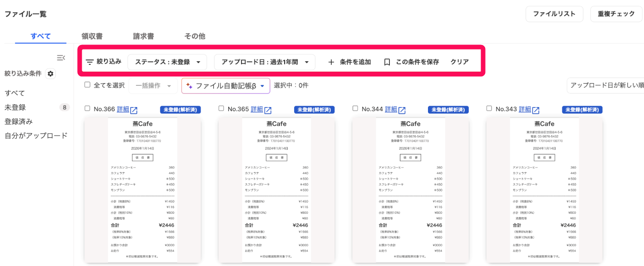This screenshot has height=266, width=644.
Task: Click 未登録(解析済) badge on No.343
Action: click(582, 110)
